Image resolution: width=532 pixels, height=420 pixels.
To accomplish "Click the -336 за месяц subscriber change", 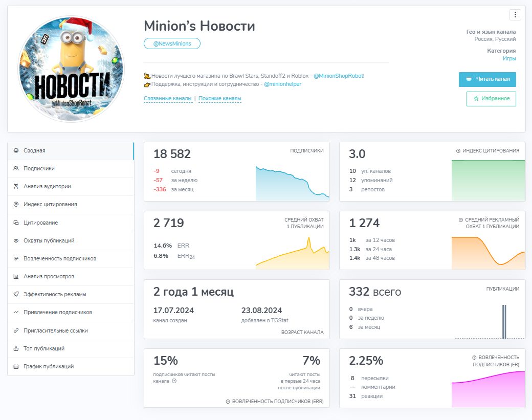I will coord(173,189).
